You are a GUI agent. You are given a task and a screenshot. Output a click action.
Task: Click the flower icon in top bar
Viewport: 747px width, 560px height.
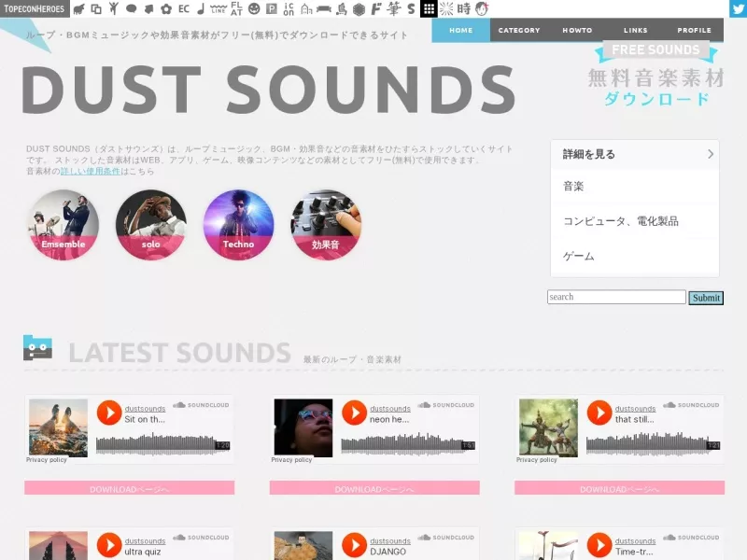point(166,8)
